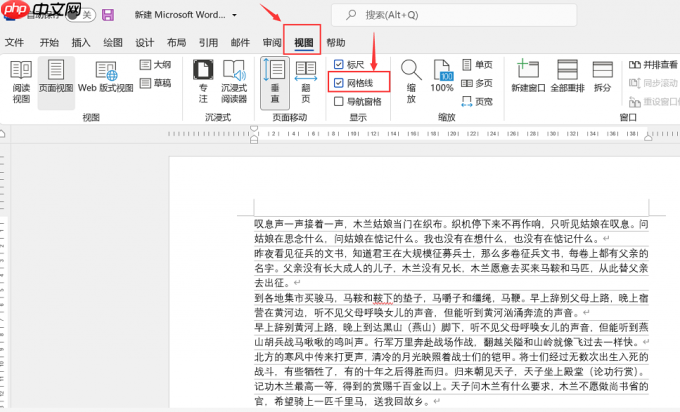This screenshot has width=680, height=412.
Task: Enable View Side by Side (并排查看)
Action: click(653, 65)
